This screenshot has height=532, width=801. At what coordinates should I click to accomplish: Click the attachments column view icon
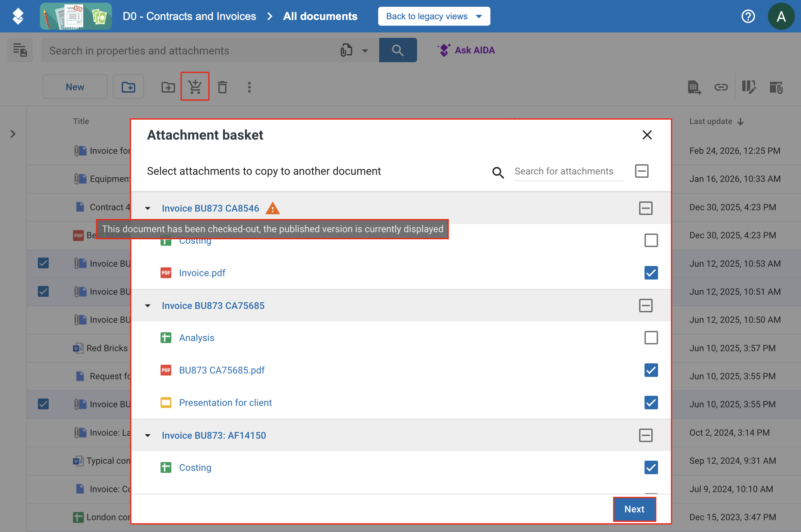click(x=776, y=88)
